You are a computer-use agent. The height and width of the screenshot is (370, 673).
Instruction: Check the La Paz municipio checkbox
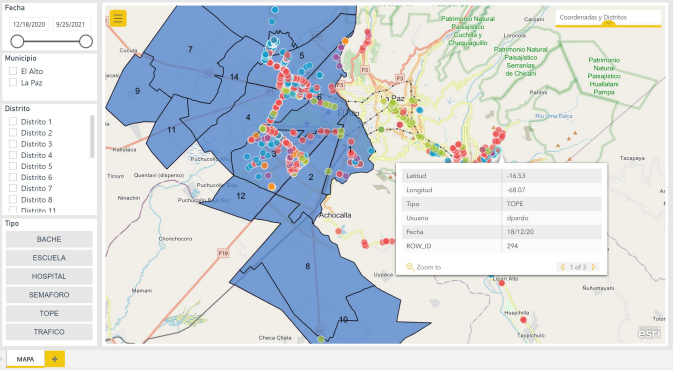(13, 82)
